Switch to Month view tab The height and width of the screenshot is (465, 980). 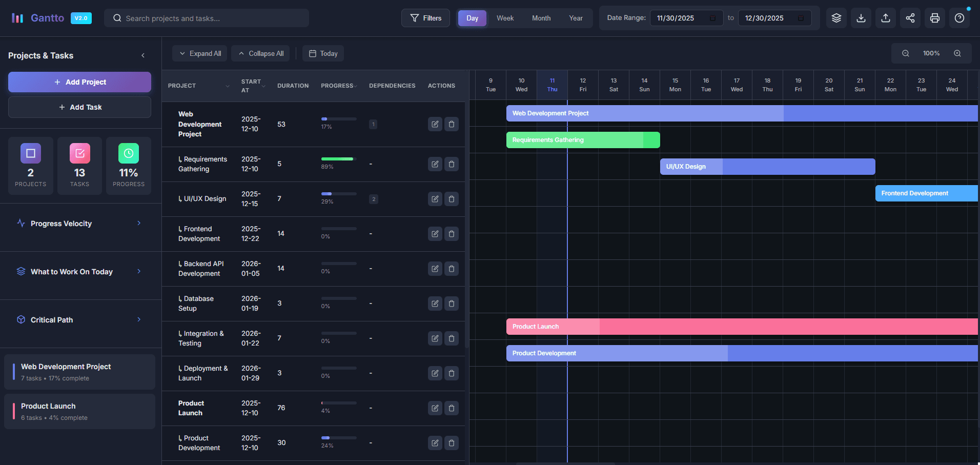(541, 18)
